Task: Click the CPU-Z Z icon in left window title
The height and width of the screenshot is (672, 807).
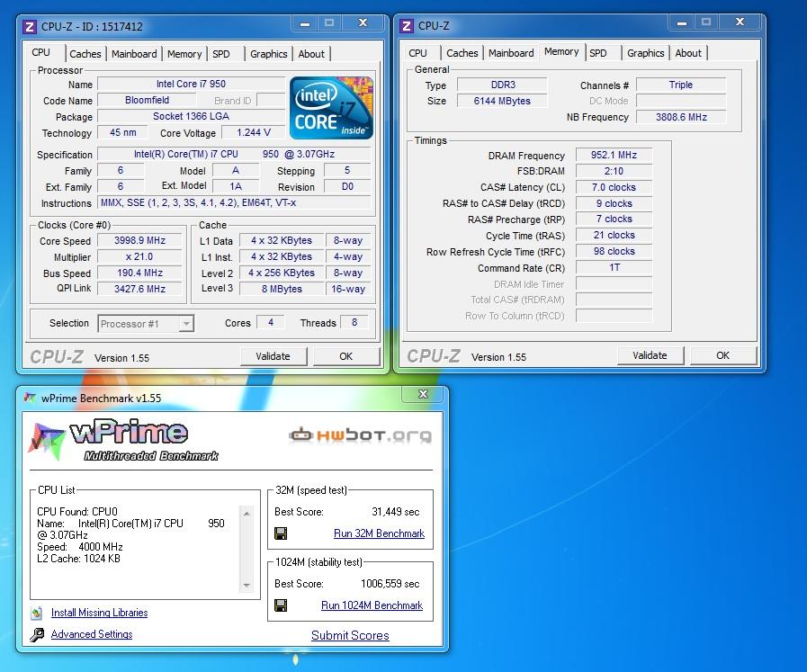Action: coord(30,26)
